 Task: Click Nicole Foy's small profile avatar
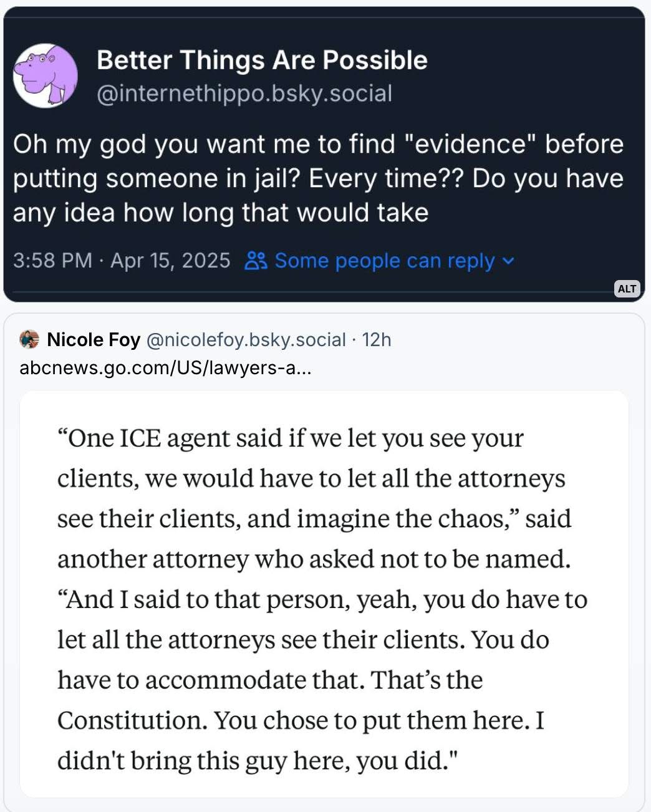click(29, 339)
